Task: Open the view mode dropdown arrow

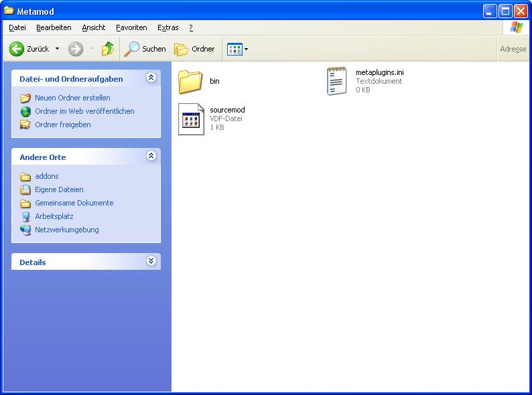Action: point(247,49)
